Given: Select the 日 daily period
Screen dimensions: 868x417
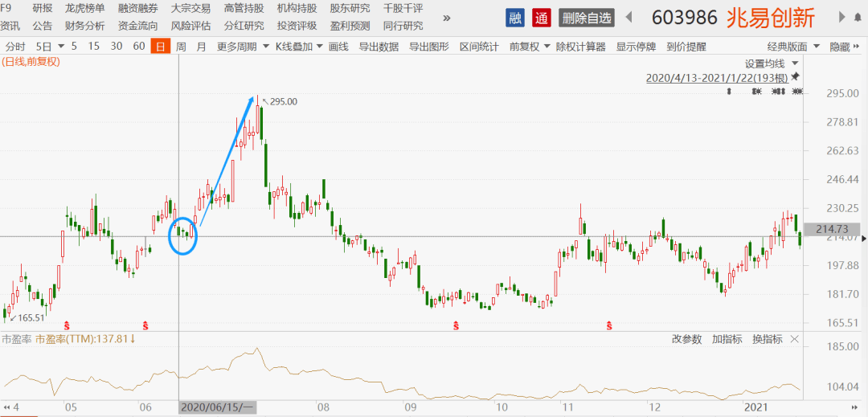Looking at the screenshot, I should point(161,47).
